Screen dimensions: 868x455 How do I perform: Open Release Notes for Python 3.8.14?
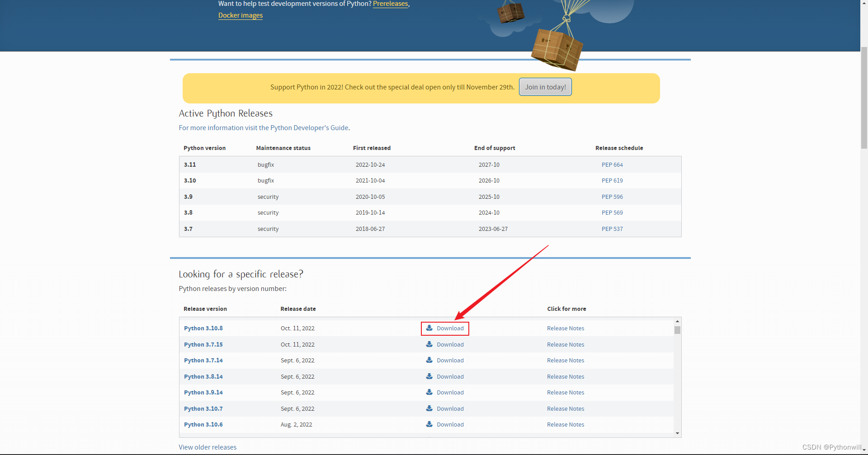click(x=566, y=377)
